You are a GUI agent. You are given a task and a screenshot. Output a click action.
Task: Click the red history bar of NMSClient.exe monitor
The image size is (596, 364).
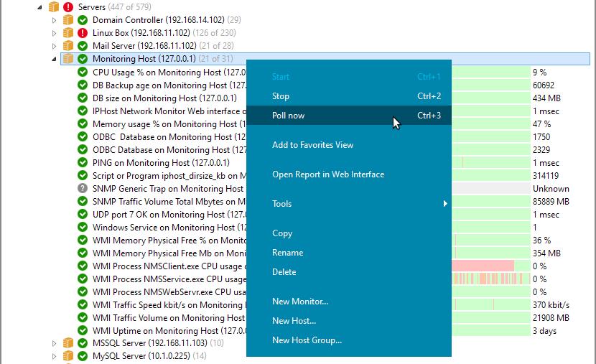click(x=483, y=266)
